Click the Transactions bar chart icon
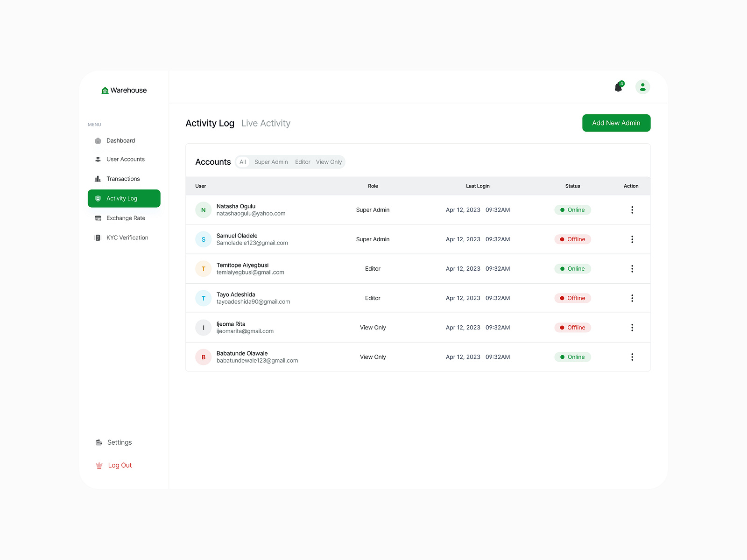The image size is (747, 560). [98, 179]
